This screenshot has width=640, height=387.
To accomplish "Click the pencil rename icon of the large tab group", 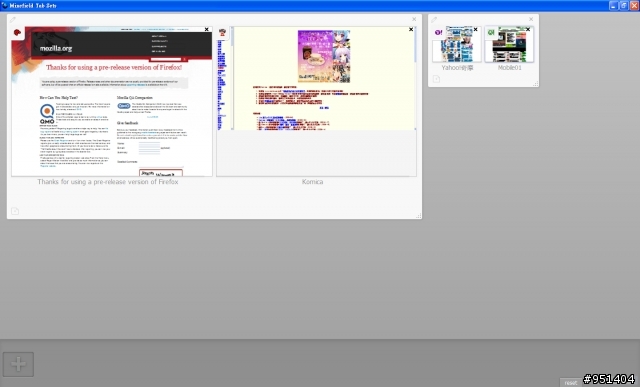I will [x=13, y=20].
